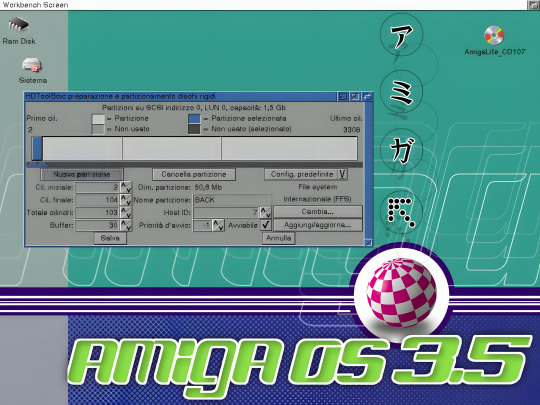Adjust the Buffer stepper arrows

126,225
